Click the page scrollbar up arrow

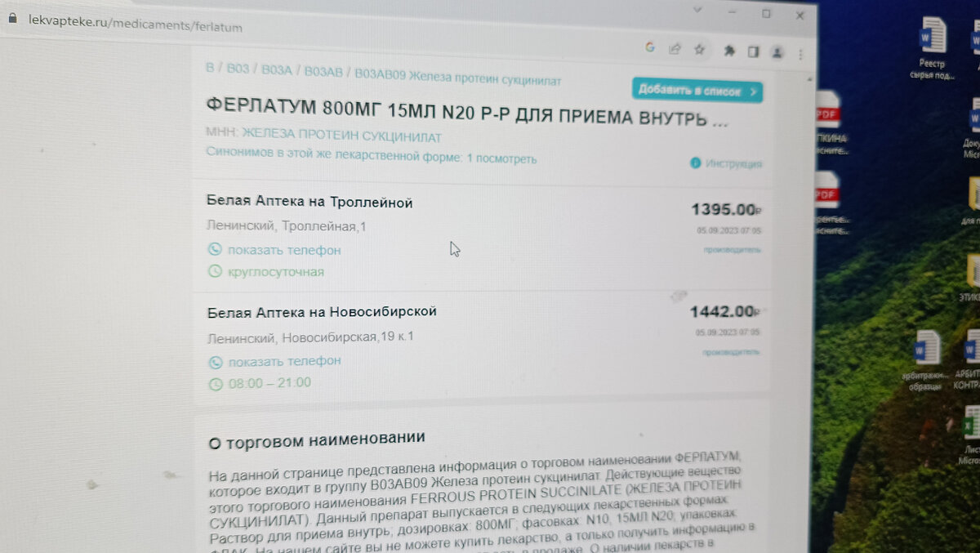tap(810, 80)
